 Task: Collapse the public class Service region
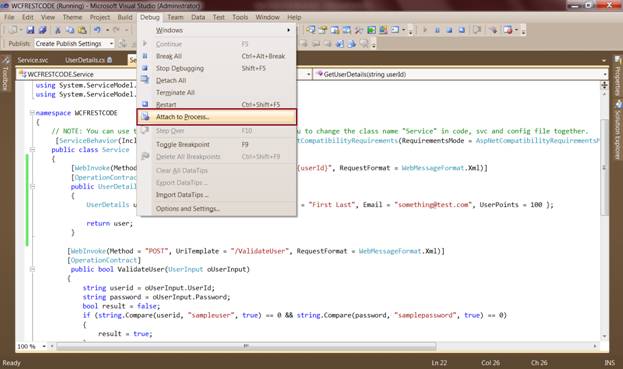pos(32,150)
